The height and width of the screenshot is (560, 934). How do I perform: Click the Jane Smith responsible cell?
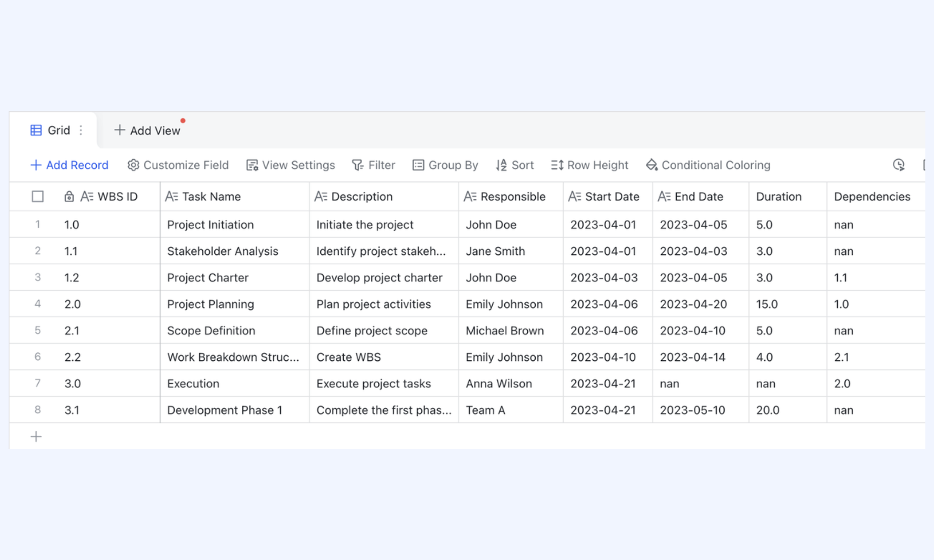pos(511,251)
